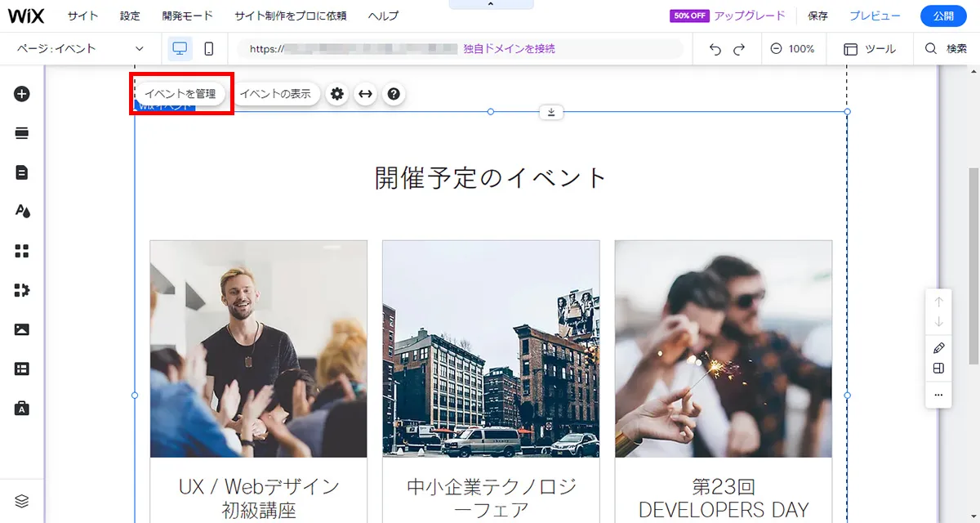The height and width of the screenshot is (523, 980).
Task: Collapse the top panel with upward chevron
Action: (x=490, y=4)
